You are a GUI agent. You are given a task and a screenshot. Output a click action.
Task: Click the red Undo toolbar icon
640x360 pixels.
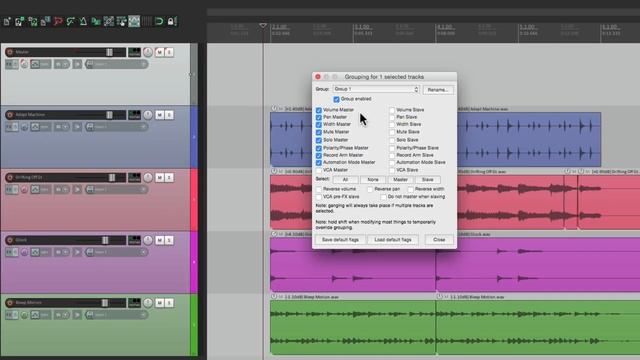point(58,21)
